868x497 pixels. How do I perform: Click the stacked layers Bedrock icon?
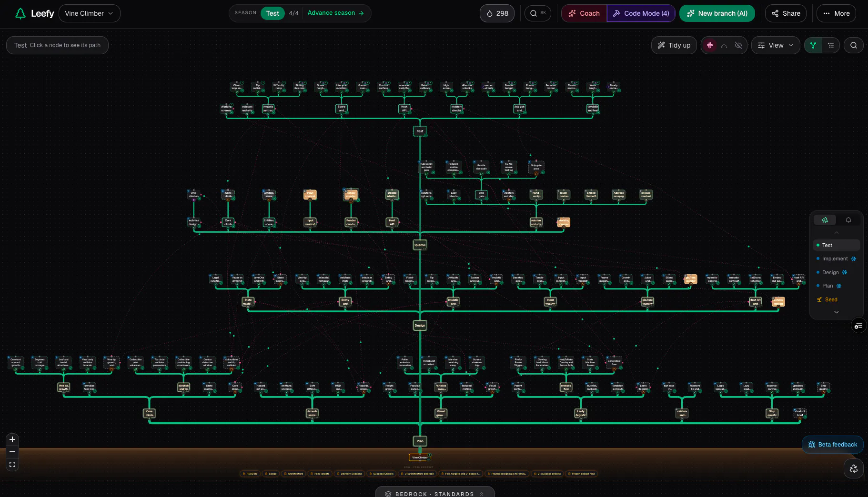[x=388, y=494]
